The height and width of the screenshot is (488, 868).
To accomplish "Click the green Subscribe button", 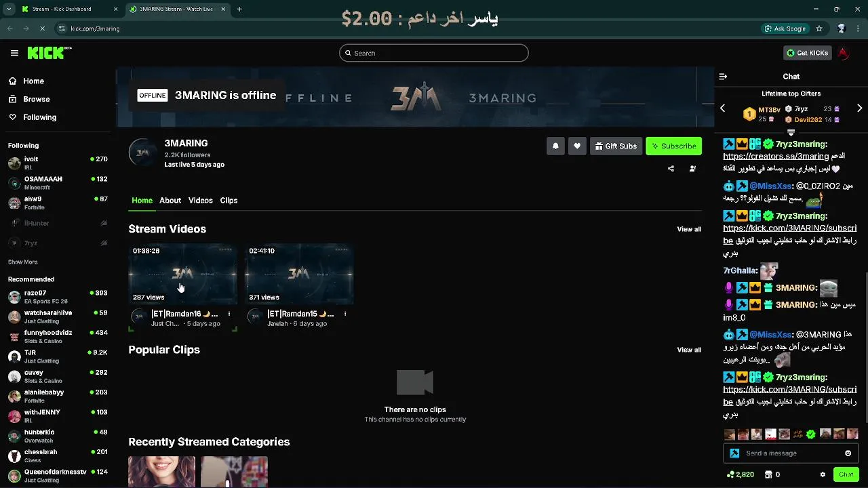I will pos(673,146).
